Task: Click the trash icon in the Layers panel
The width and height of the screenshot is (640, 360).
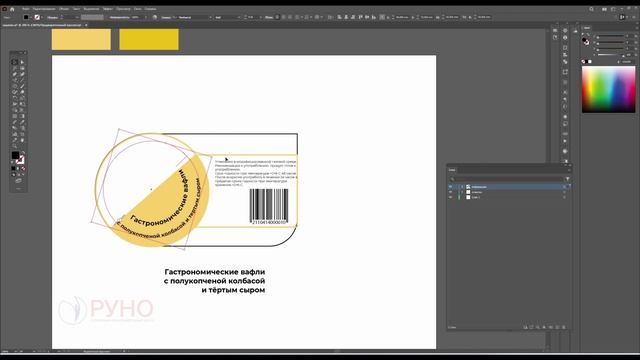Action: click(x=564, y=327)
